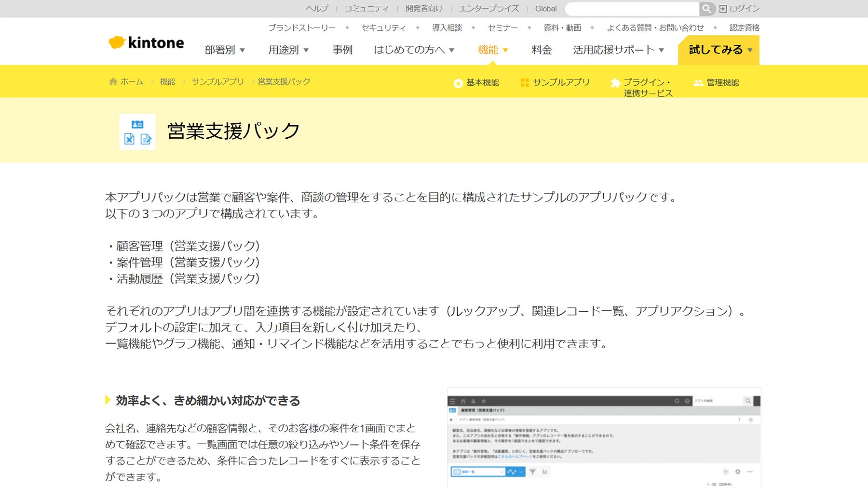Click the kintone logo
Image resolution: width=868 pixels, height=488 pixels.
[146, 42]
